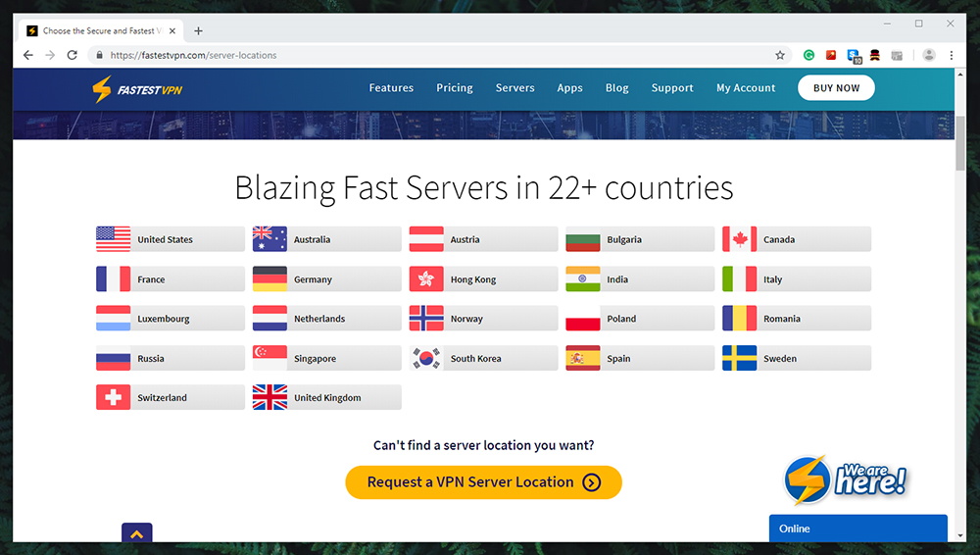Click the Canada maple leaf flag
The image size is (980, 555).
tap(739, 239)
